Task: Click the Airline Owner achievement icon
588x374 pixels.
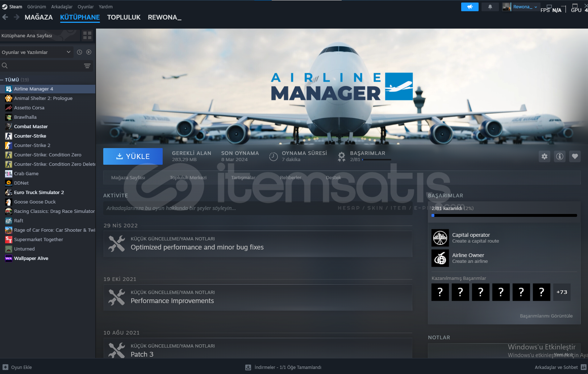Action: click(440, 258)
